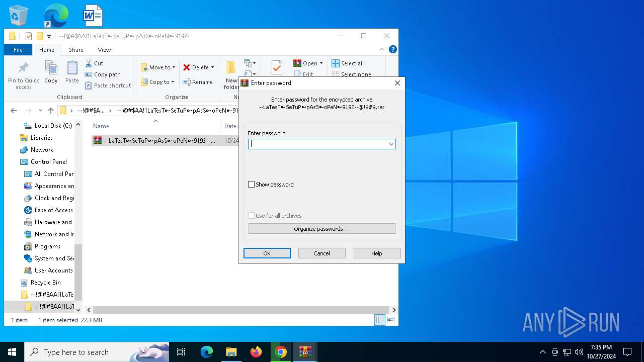The height and width of the screenshot is (362, 644).
Task: Switch to the View ribbon tab
Action: pos(104,50)
